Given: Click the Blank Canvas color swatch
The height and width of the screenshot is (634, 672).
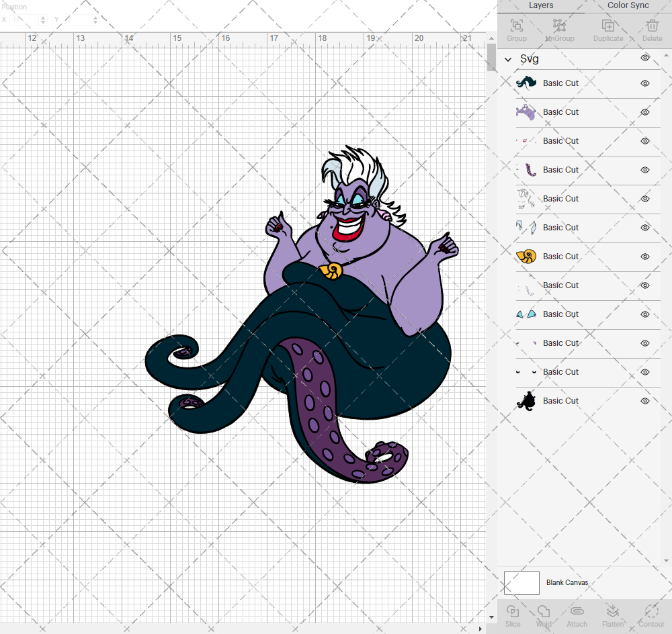Looking at the screenshot, I should 521,582.
